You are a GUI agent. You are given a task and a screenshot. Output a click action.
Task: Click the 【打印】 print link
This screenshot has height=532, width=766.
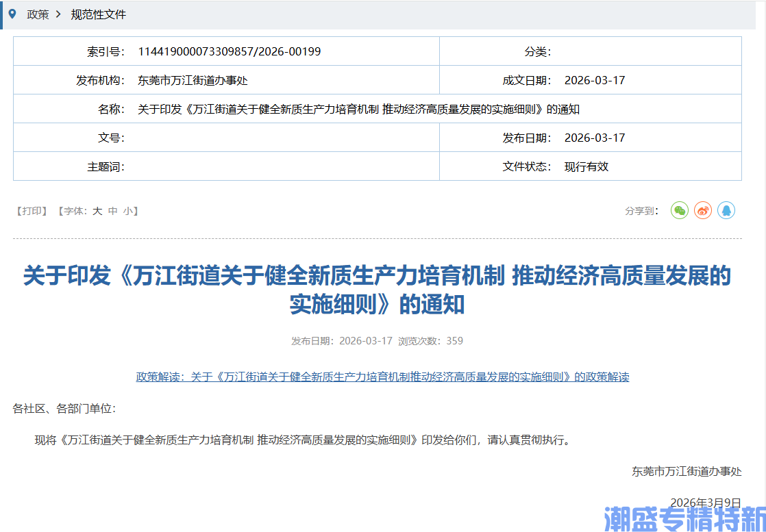point(32,212)
